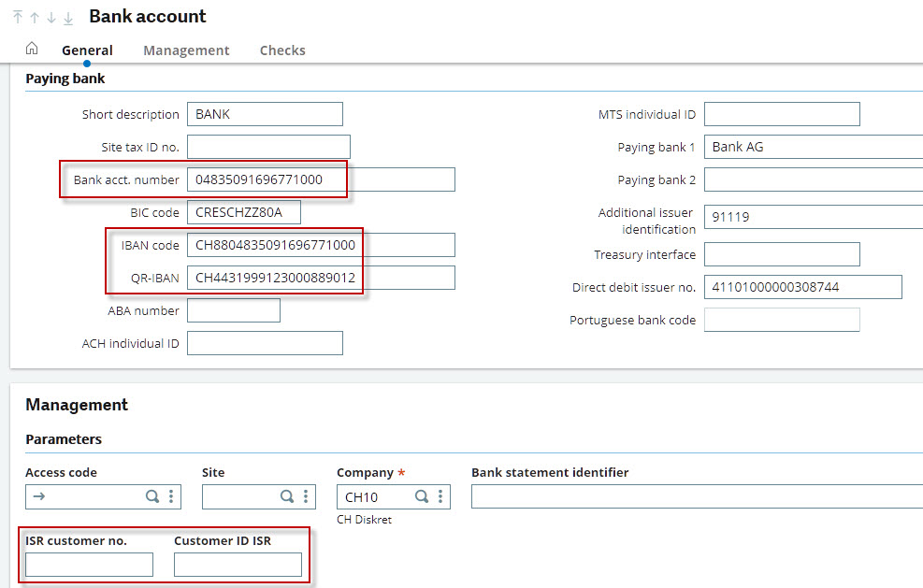Switch to the Management tab
The height and width of the screenshot is (588, 923).
(x=186, y=50)
